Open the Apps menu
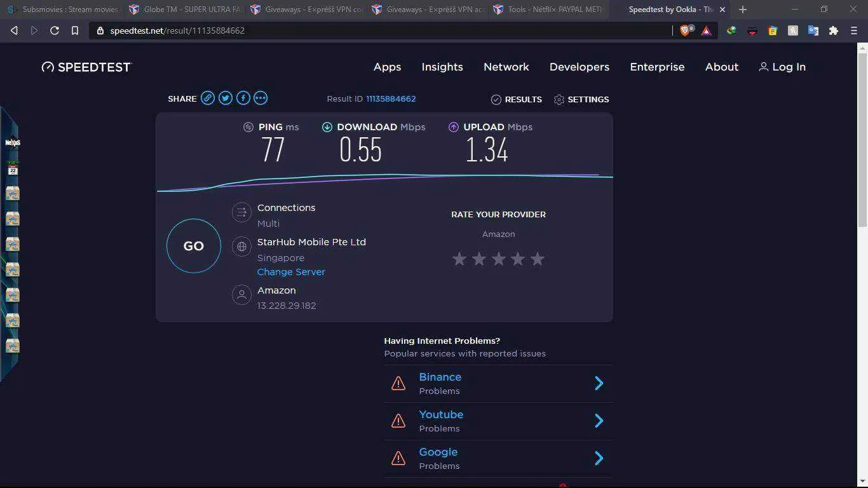Screen dimensions: 868x488 point(387,67)
